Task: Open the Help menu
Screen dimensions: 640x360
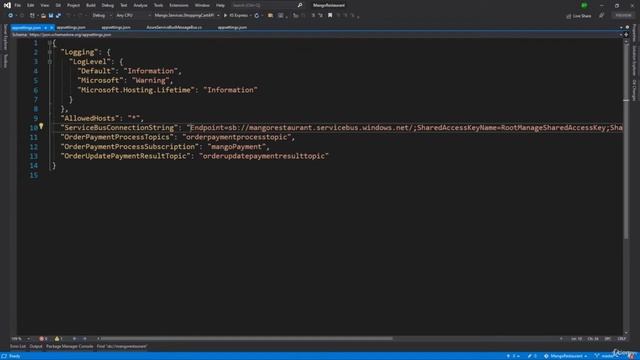Action: 220,5
